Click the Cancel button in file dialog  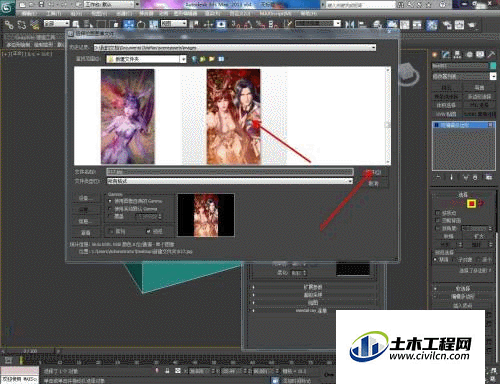[x=374, y=184]
